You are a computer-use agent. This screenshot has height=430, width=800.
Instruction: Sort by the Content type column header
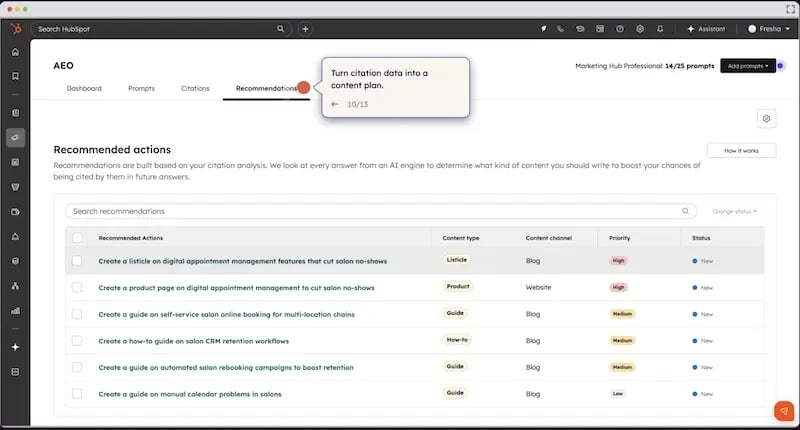pos(461,238)
